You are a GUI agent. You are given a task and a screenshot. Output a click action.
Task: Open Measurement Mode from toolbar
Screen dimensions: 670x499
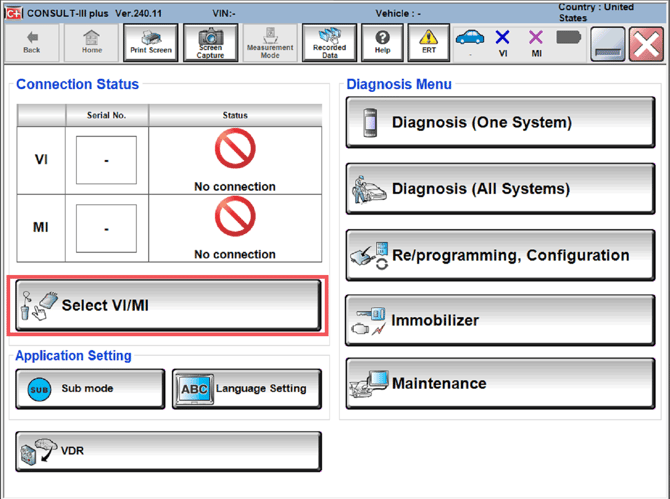[270, 42]
